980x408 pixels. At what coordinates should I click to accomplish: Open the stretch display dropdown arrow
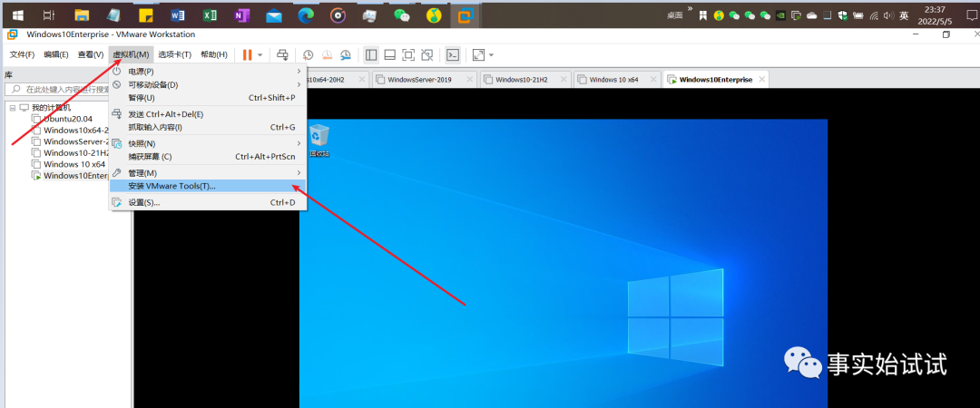(x=491, y=55)
